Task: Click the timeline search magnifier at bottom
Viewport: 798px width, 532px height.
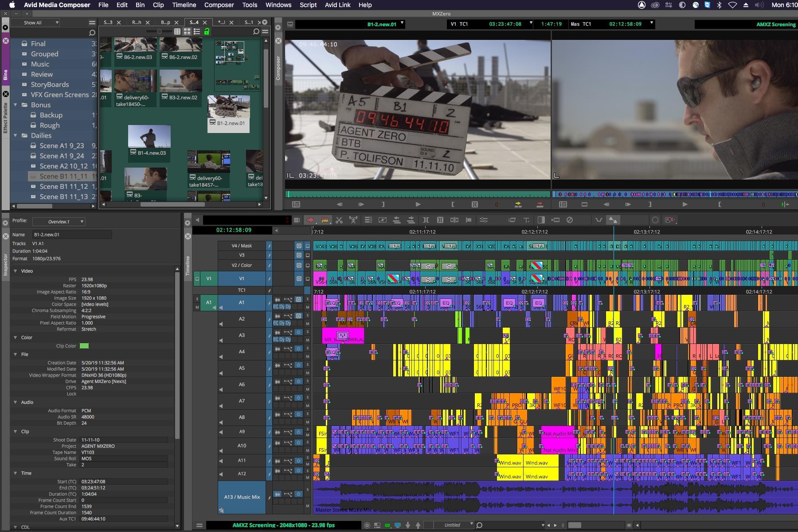Action: click(479, 525)
